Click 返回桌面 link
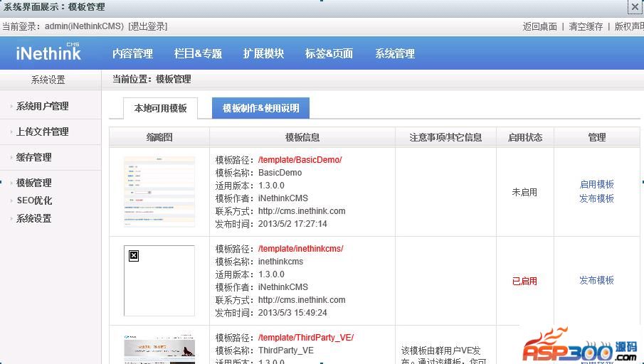 click(539, 27)
